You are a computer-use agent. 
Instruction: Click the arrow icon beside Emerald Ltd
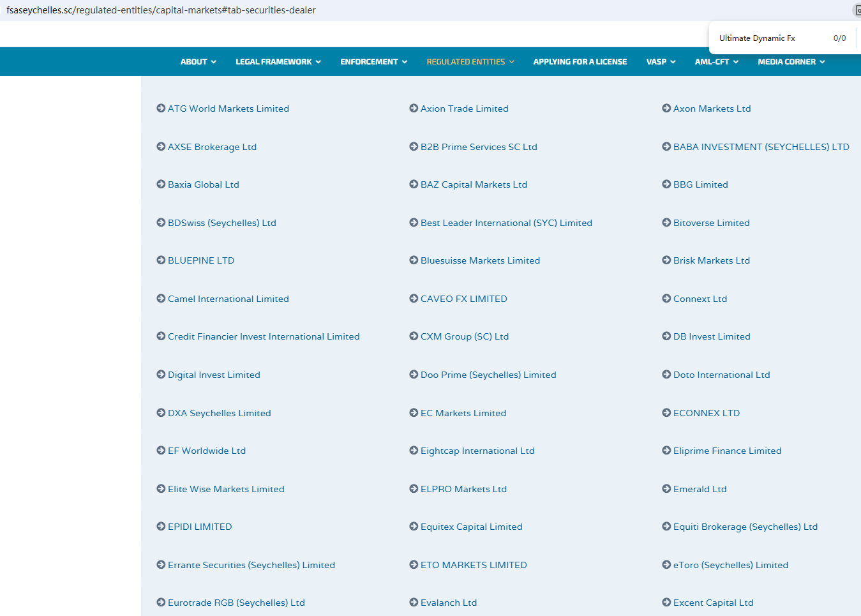(x=666, y=489)
